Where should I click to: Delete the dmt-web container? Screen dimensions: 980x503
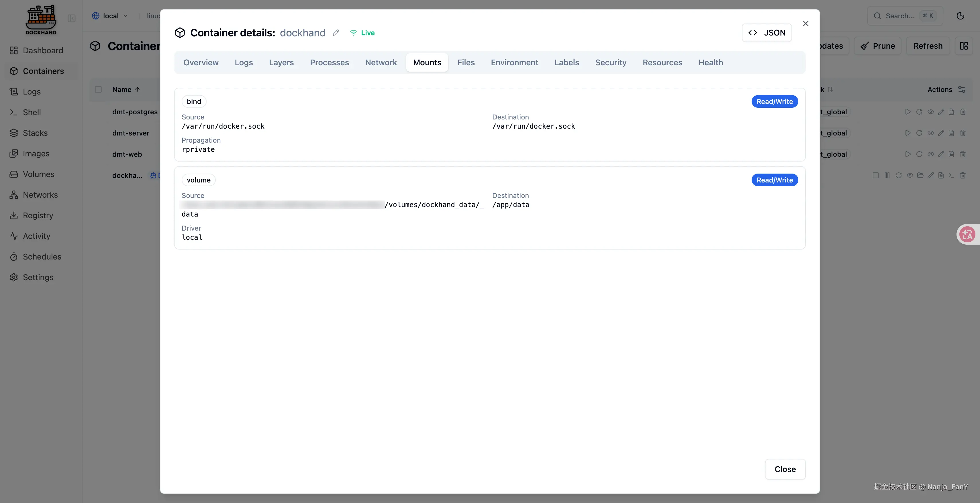(963, 154)
